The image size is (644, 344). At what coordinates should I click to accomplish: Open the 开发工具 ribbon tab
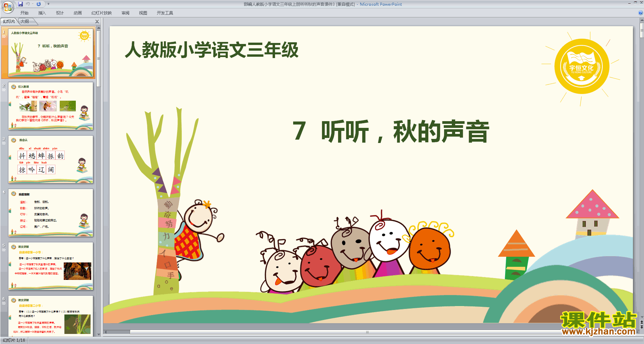[x=165, y=13]
